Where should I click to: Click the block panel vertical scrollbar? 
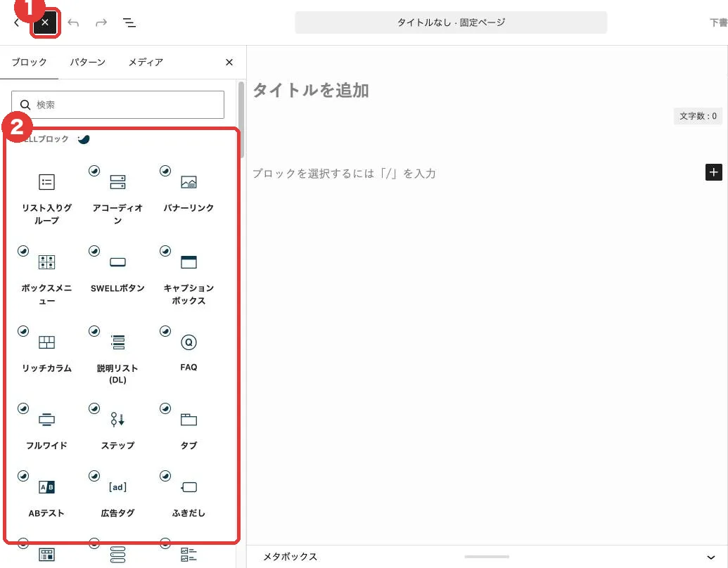click(241, 120)
